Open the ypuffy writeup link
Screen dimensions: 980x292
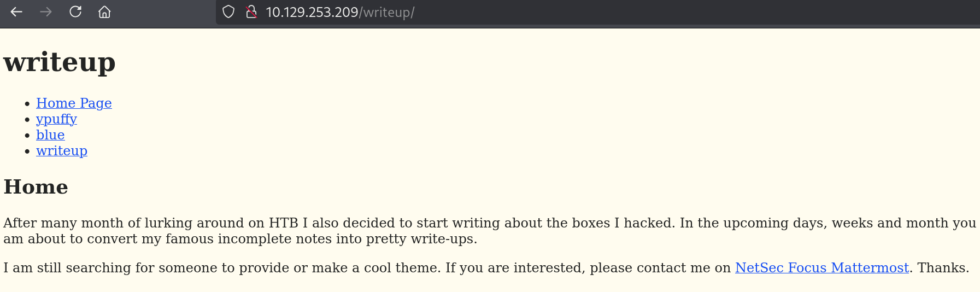(56, 119)
